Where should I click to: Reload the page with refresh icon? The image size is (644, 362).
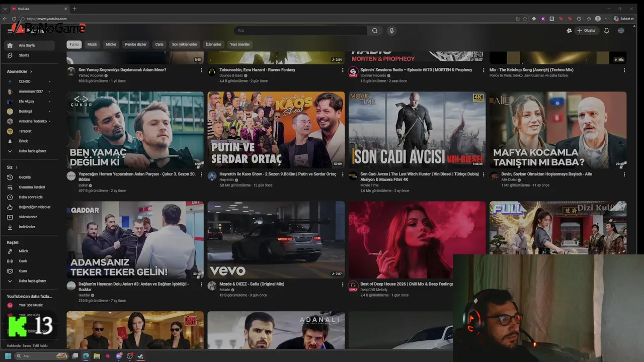click(x=14, y=19)
